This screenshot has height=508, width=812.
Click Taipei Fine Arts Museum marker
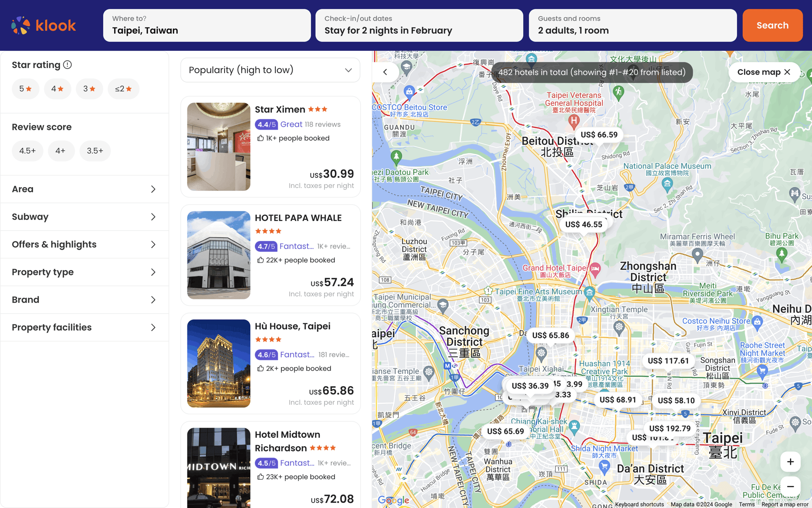coord(590,292)
